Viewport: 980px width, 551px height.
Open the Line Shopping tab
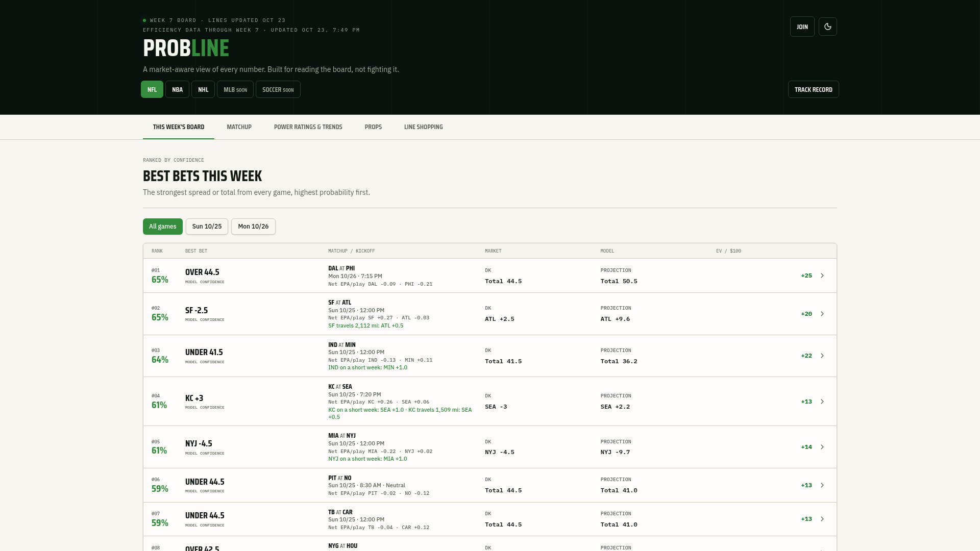coord(424,127)
